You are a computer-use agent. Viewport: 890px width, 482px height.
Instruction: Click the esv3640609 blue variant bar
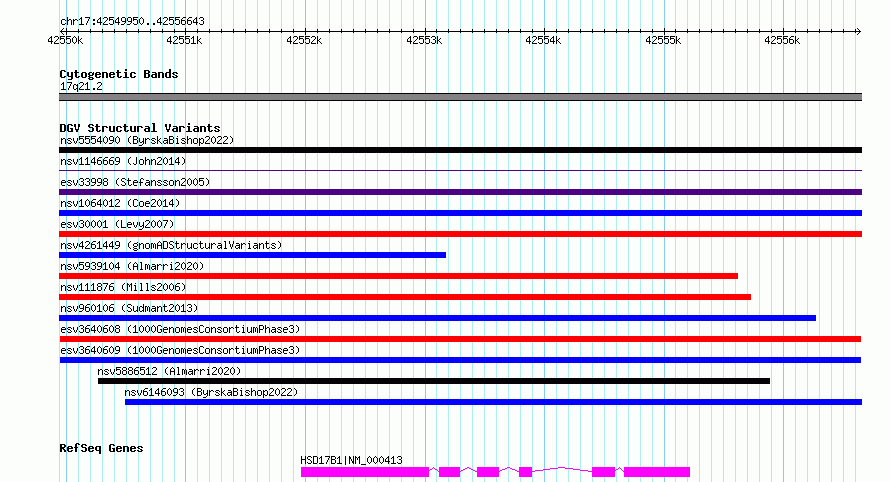click(460, 360)
